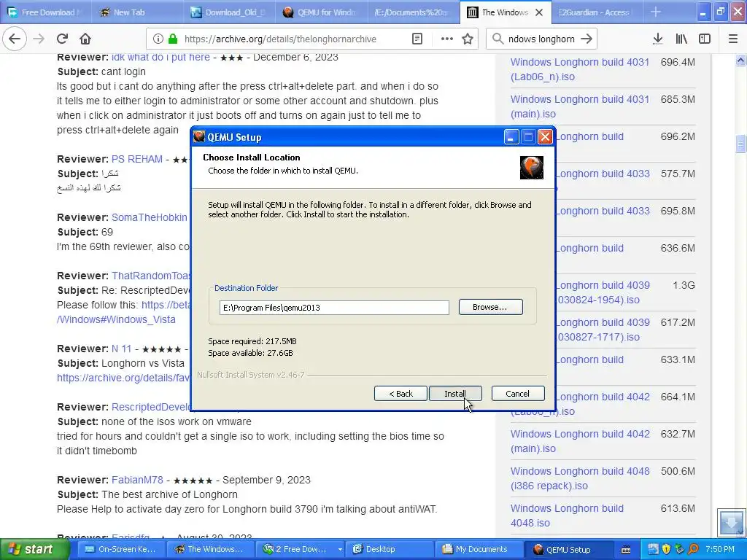The image size is (747, 560).
Task: Open Windows Longhorn build 4031 (Lab06_n).iso
Action: pos(580,69)
